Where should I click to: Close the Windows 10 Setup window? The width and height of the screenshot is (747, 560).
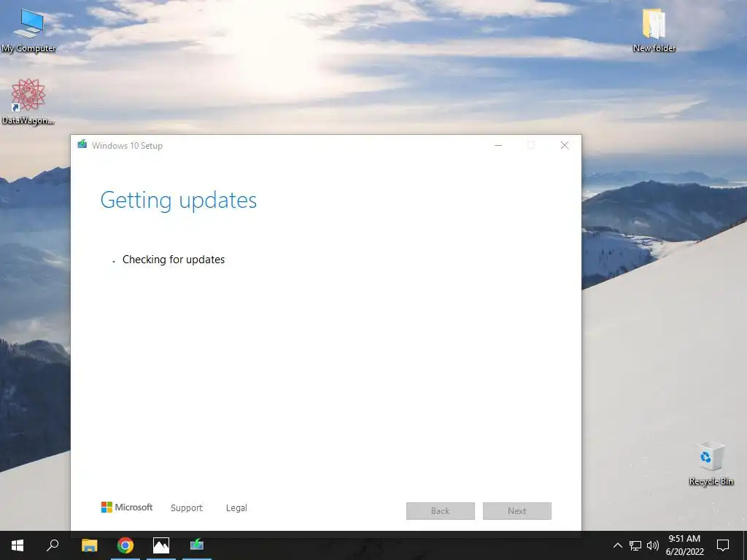coord(565,145)
